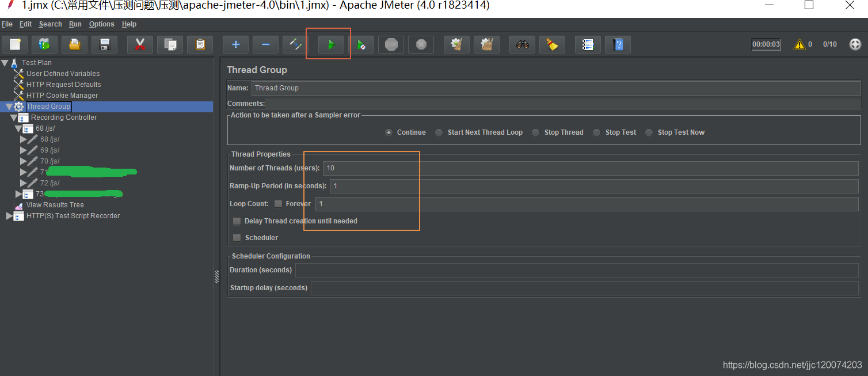This screenshot has height=376, width=868.
Task: Click the Search binoculars icon
Action: point(522,44)
